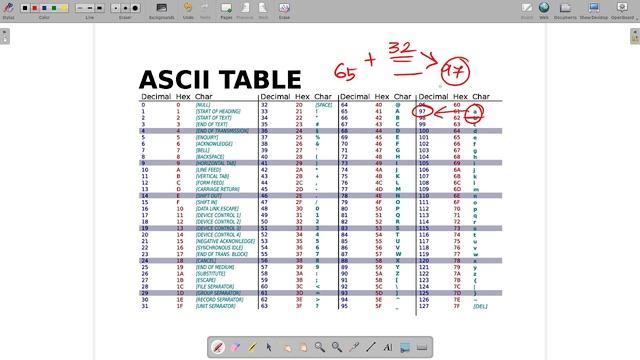
Task: Select the Highlighter marker tool
Action: coord(252,347)
